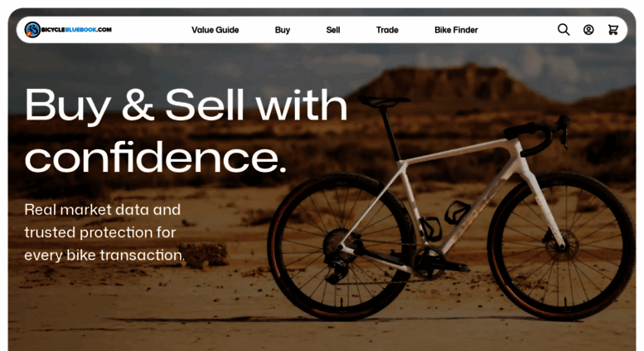
Task: Click the front wheel of the bike
Action: [561, 246]
